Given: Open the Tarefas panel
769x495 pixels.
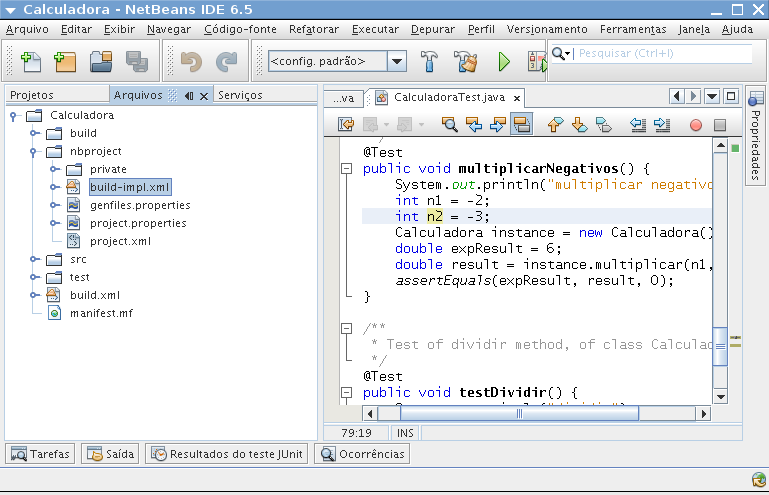Looking at the screenshot, I should pyautogui.click(x=40, y=454).
